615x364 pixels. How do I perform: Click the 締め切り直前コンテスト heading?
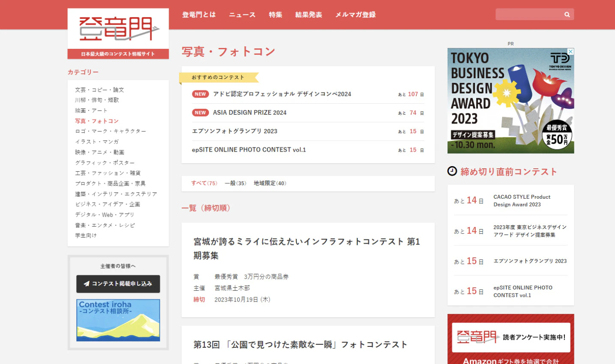tap(509, 172)
